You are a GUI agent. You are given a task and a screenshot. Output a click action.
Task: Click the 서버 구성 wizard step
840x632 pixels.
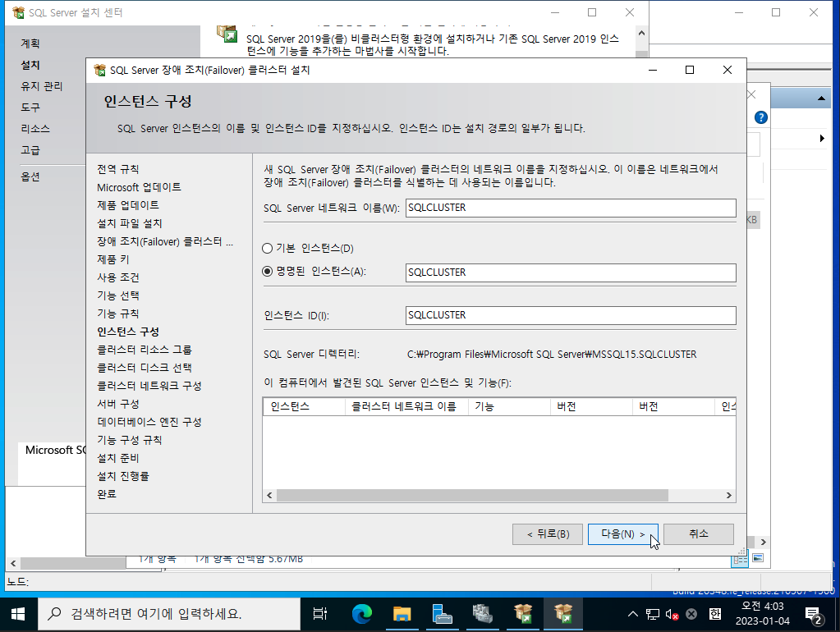118,404
